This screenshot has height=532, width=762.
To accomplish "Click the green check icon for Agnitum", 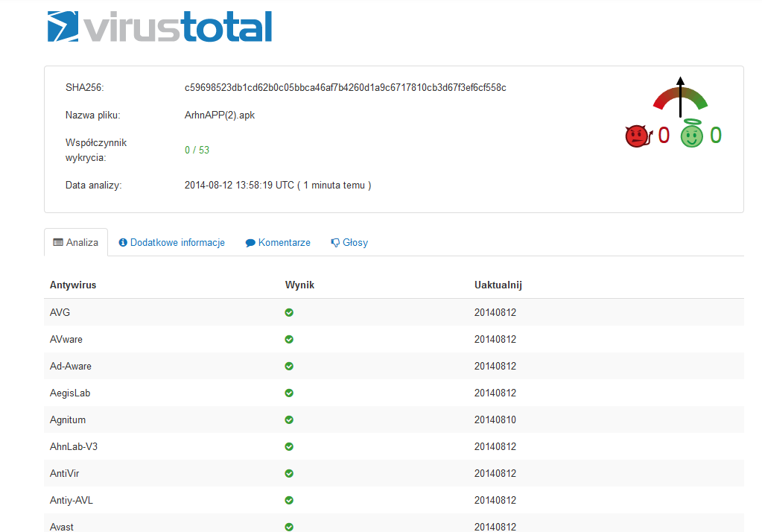I will [289, 419].
